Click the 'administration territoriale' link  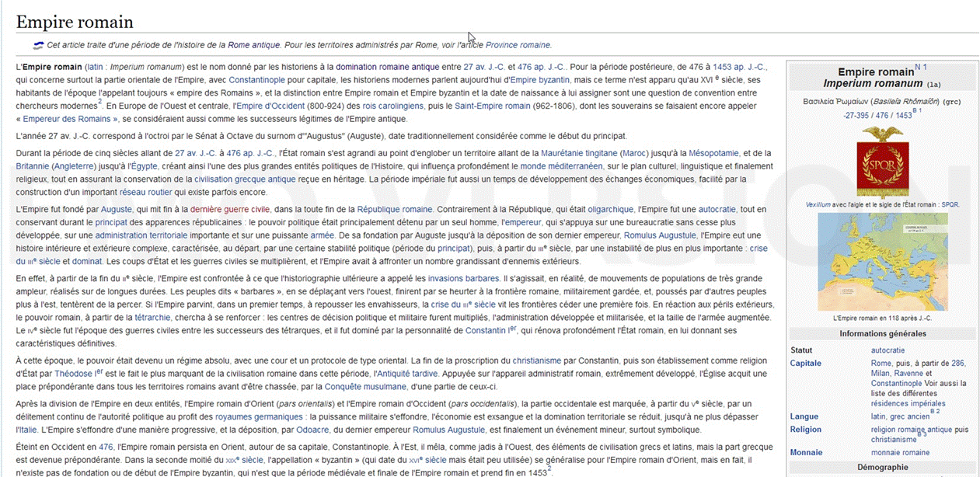point(141,235)
